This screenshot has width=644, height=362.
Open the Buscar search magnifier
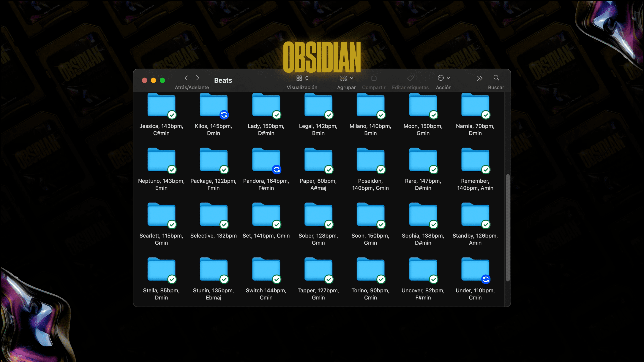coord(496,78)
